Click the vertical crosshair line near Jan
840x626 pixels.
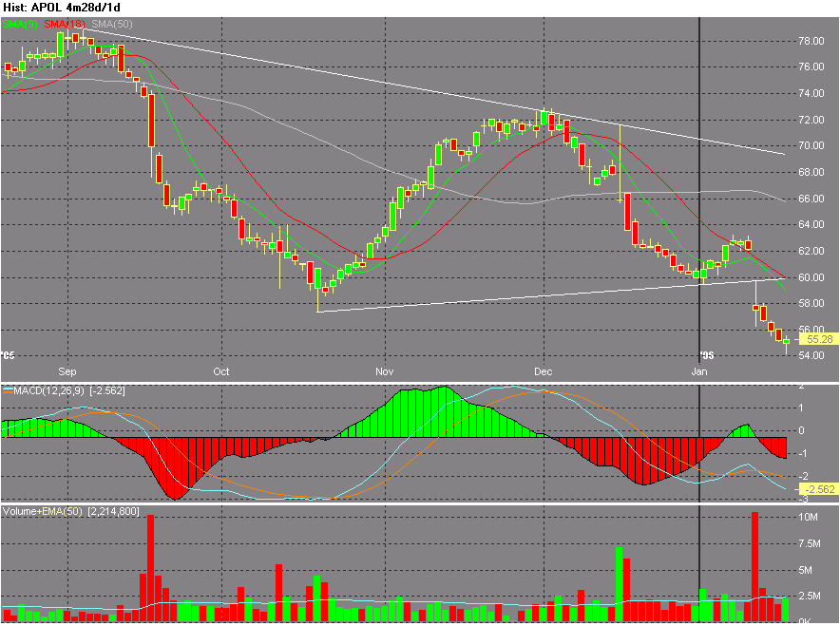[699, 190]
